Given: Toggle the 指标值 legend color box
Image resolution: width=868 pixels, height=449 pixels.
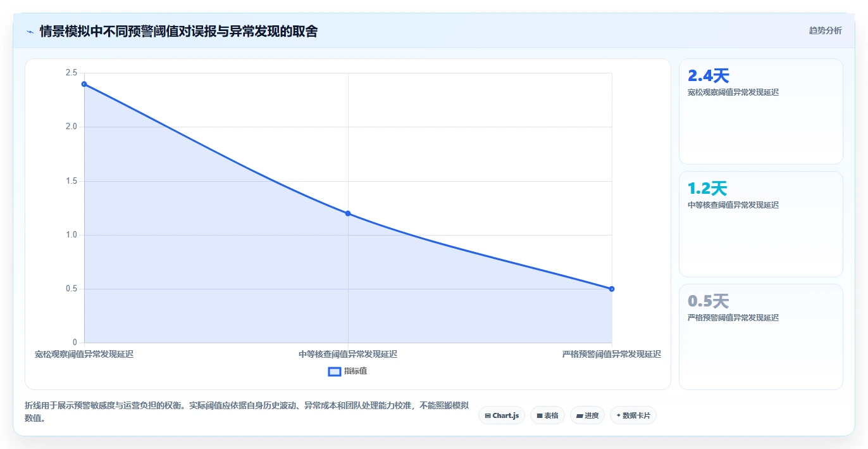Looking at the screenshot, I should [x=335, y=371].
